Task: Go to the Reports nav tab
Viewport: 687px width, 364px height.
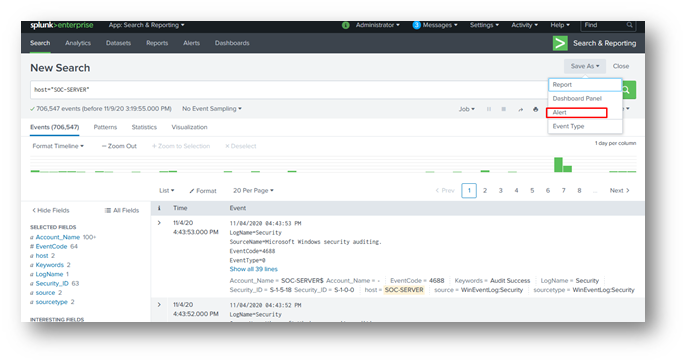Action: [157, 43]
